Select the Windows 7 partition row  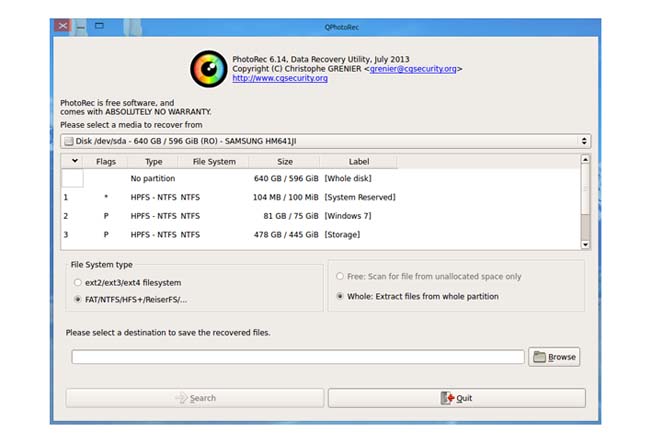[x=321, y=216]
